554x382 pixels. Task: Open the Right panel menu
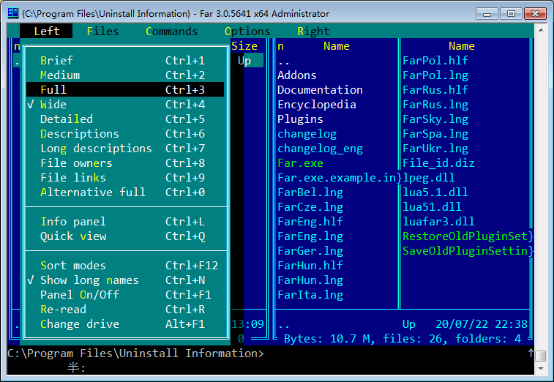(313, 31)
